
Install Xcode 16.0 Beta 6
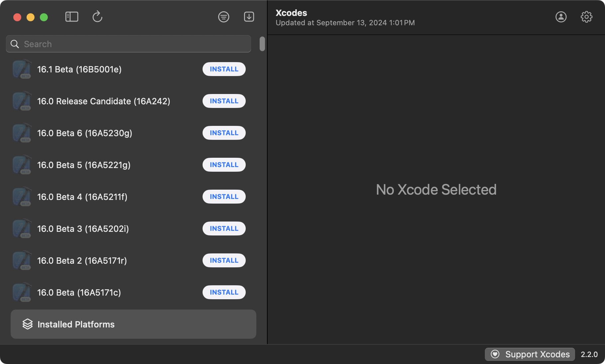pos(224,133)
